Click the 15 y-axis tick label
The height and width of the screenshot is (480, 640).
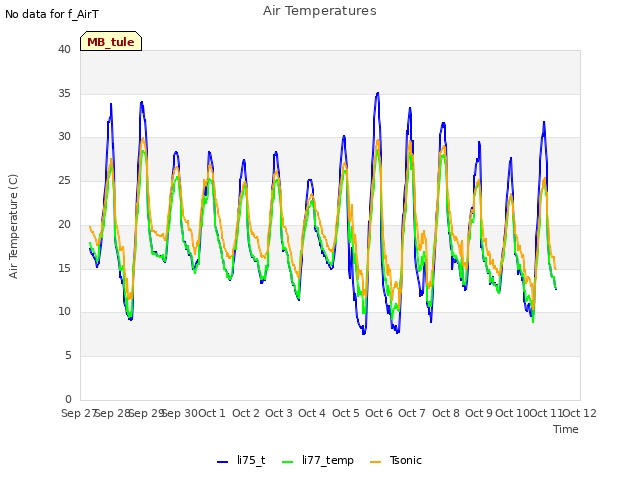click(64, 268)
